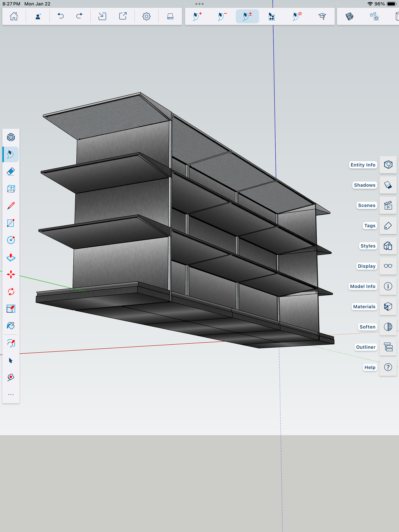Select the Eraser tool
The height and width of the screenshot is (532, 399).
click(11, 171)
